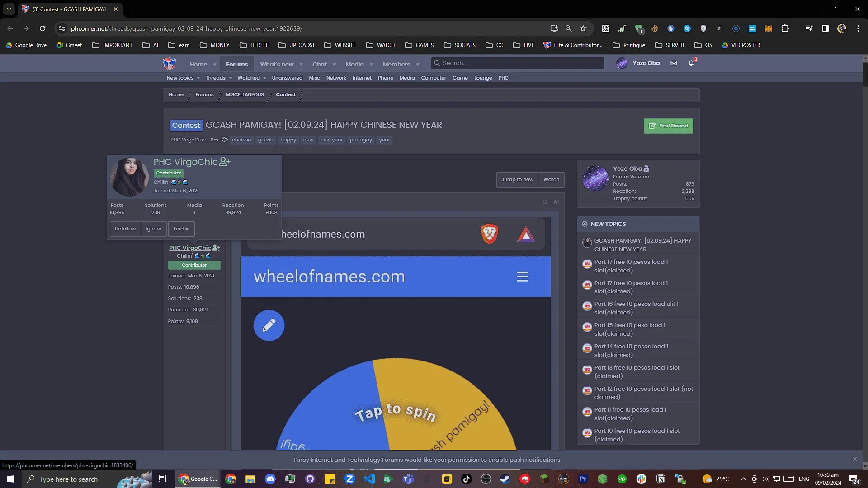Click the Windows Start button
The height and width of the screenshot is (488, 868).
pyautogui.click(x=11, y=479)
